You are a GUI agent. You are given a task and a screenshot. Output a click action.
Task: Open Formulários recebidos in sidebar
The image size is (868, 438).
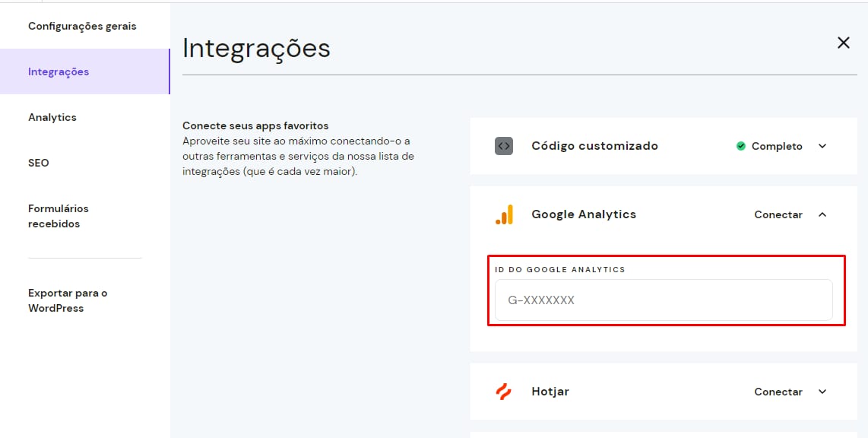(x=59, y=216)
